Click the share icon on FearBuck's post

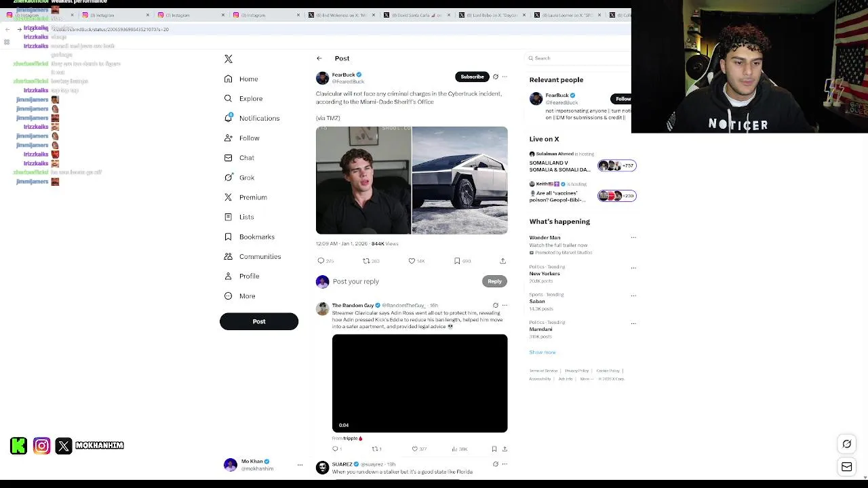[x=502, y=261]
